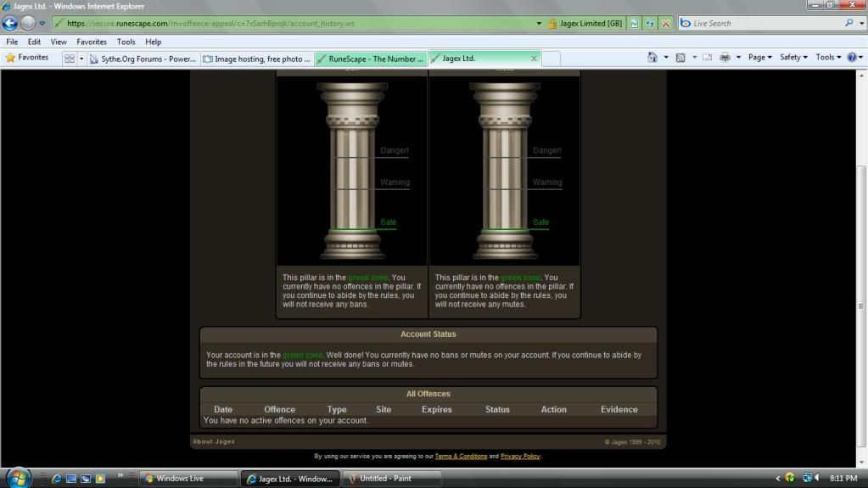Expand the Print options dropdown arrow
This screenshot has height=488, width=868.
[x=738, y=57]
